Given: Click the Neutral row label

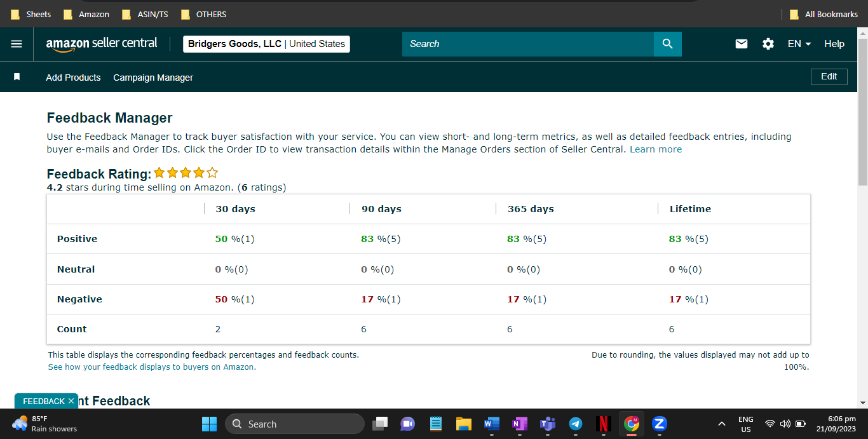Looking at the screenshot, I should pyautogui.click(x=76, y=269).
